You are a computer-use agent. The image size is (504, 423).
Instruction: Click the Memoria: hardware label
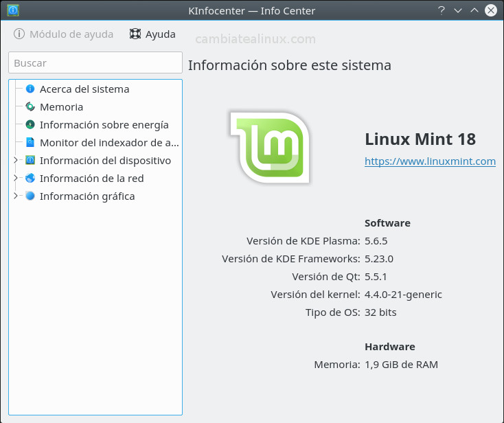[x=337, y=365]
